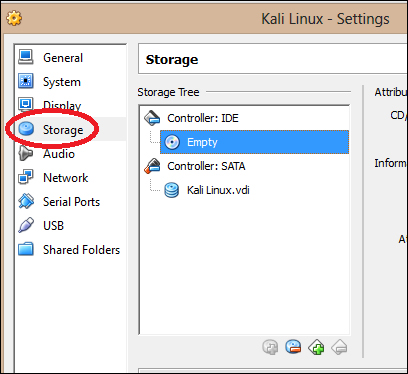Select the System settings category
Viewport: 408px width, 374px height.
[x=62, y=82]
